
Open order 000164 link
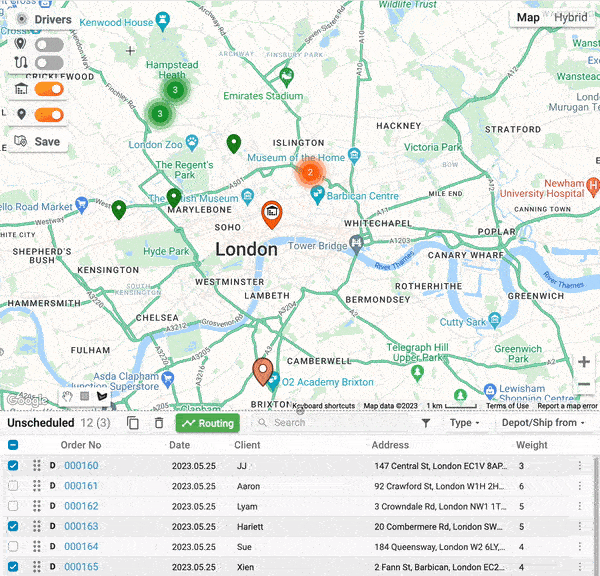(x=81, y=547)
